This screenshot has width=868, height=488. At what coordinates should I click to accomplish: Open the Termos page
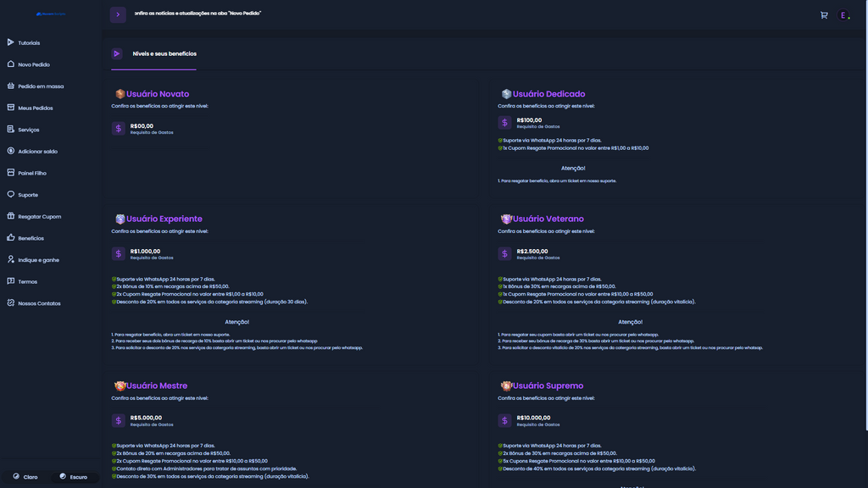pos(28,281)
